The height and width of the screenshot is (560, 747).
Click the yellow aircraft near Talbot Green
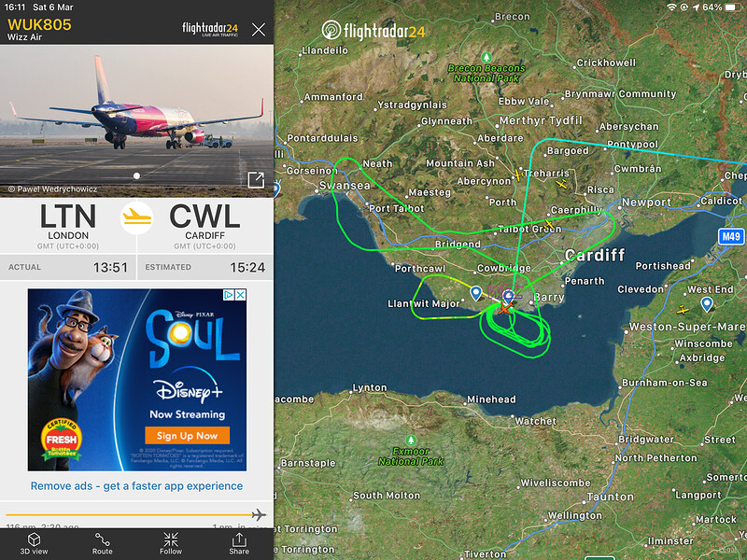[x=548, y=223]
